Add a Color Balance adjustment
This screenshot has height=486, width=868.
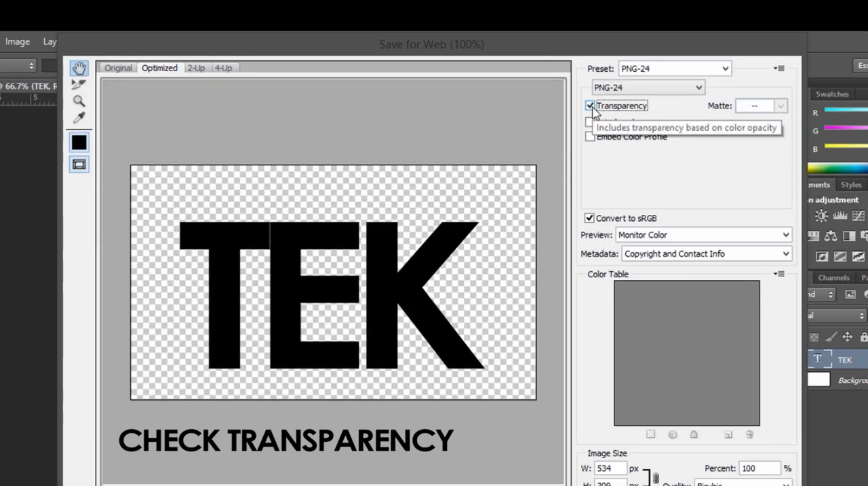pos(831,236)
